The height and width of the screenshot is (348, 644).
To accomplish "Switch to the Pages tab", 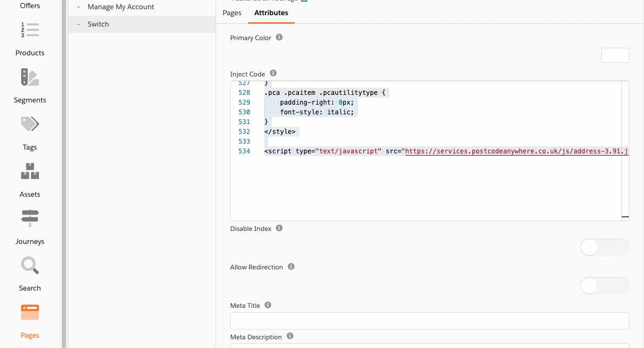I will (232, 12).
